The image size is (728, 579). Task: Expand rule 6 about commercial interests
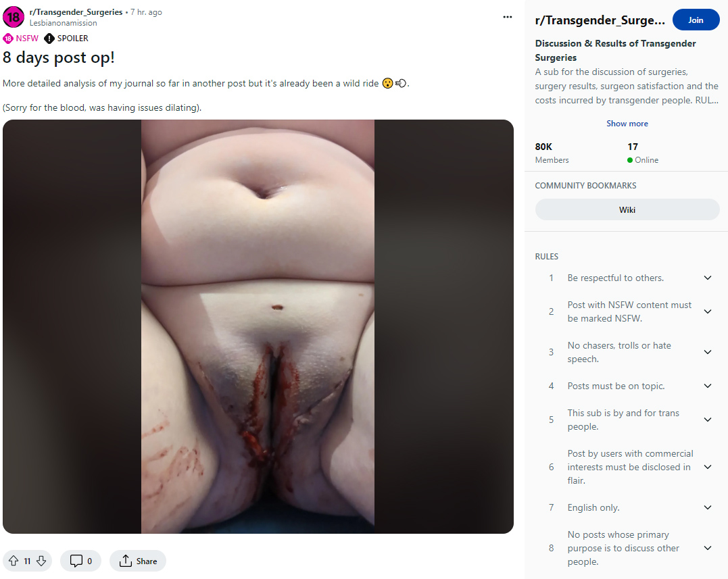pos(708,467)
